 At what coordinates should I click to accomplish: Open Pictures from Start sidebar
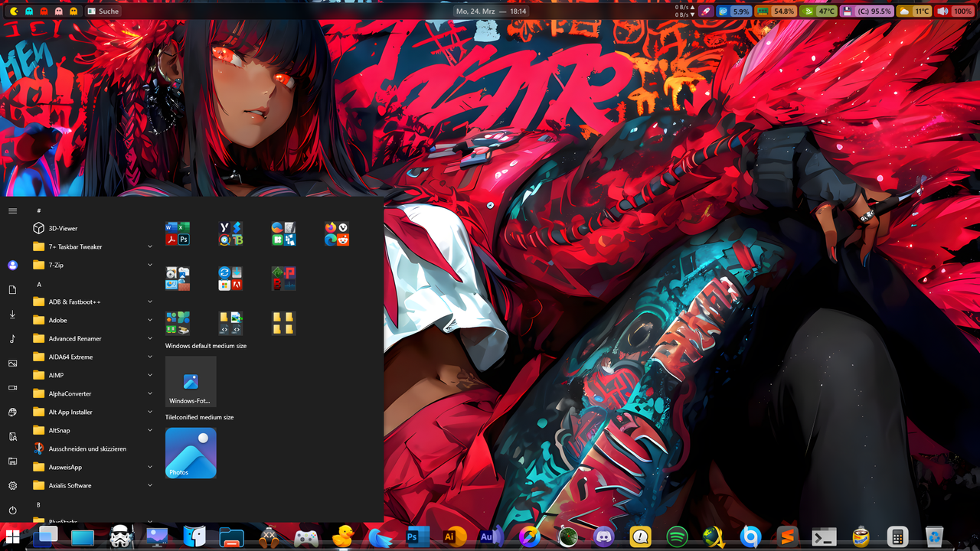(12, 364)
